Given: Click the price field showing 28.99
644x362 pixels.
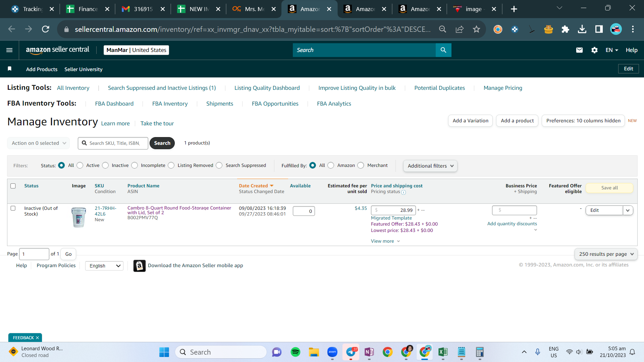Looking at the screenshot, I should 393,210.
